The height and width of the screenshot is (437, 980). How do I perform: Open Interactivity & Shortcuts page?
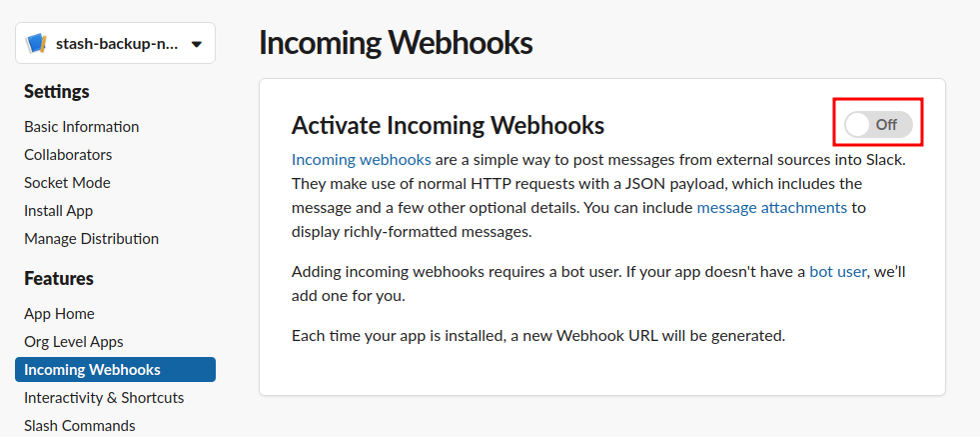click(x=104, y=398)
